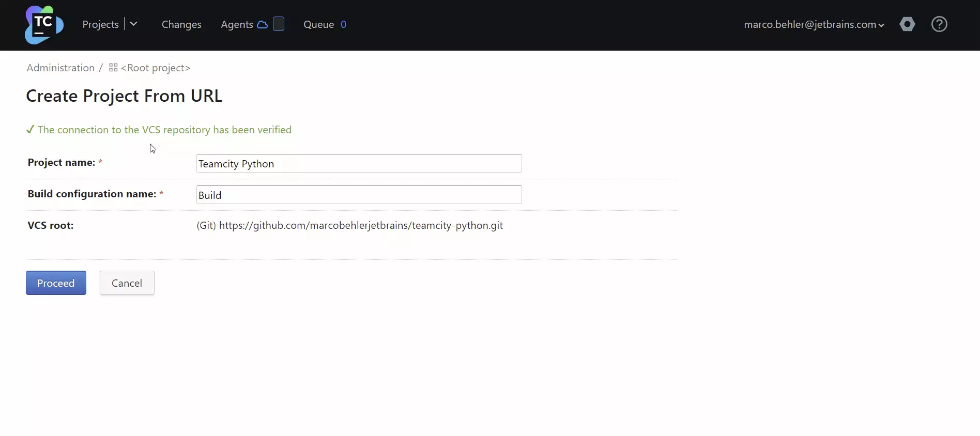Click the green verification checkmark icon
The image size is (980, 436).
point(30,130)
